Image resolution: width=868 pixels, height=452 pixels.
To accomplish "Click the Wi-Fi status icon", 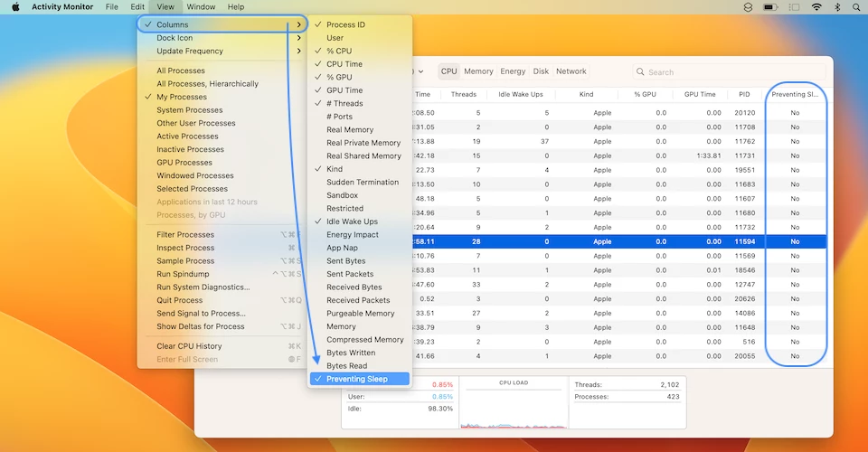I will coord(816,7).
